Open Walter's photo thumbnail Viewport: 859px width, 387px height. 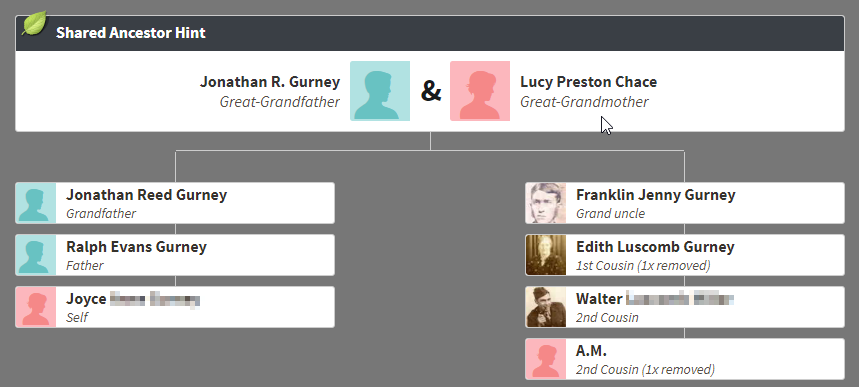[546, 307]
